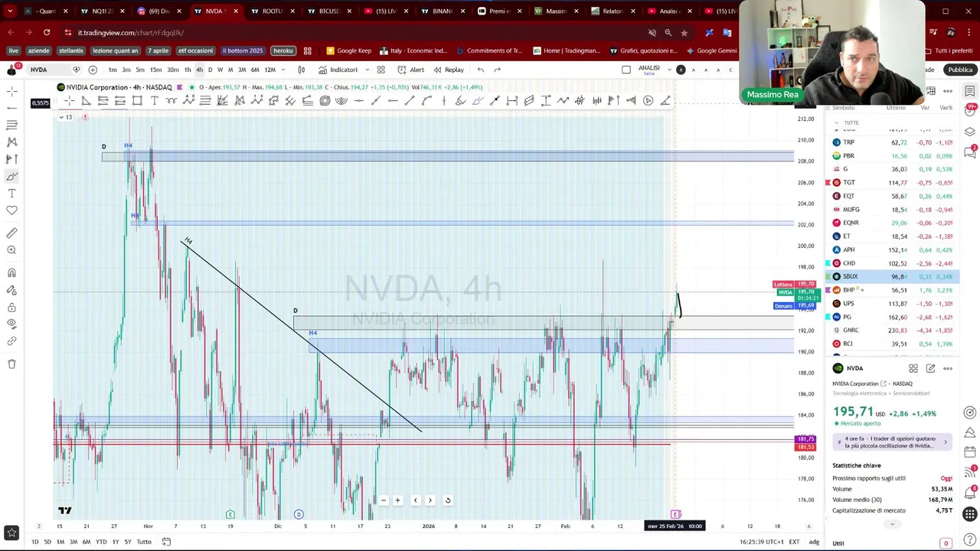
Task: Open the Indicatori dropdown arrow
Action: tap(367, 70)
